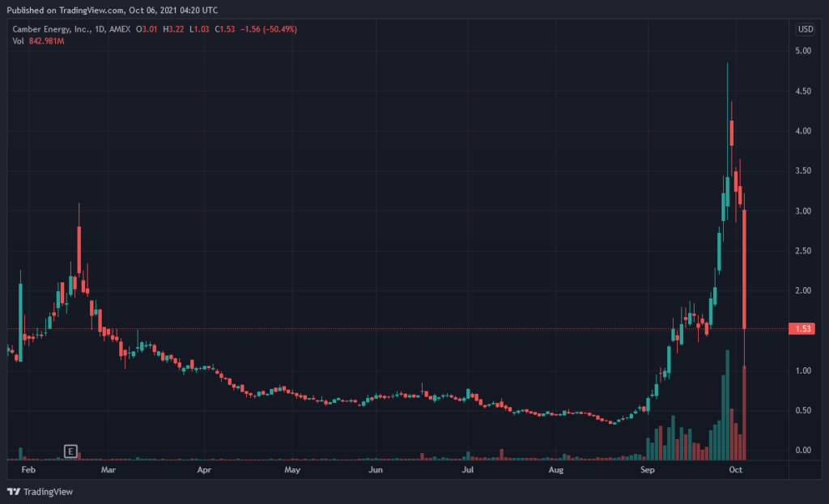The height and width of the screenshot is (504, 829).
Task: Click the tallest green volume bar
Action: 728,404
